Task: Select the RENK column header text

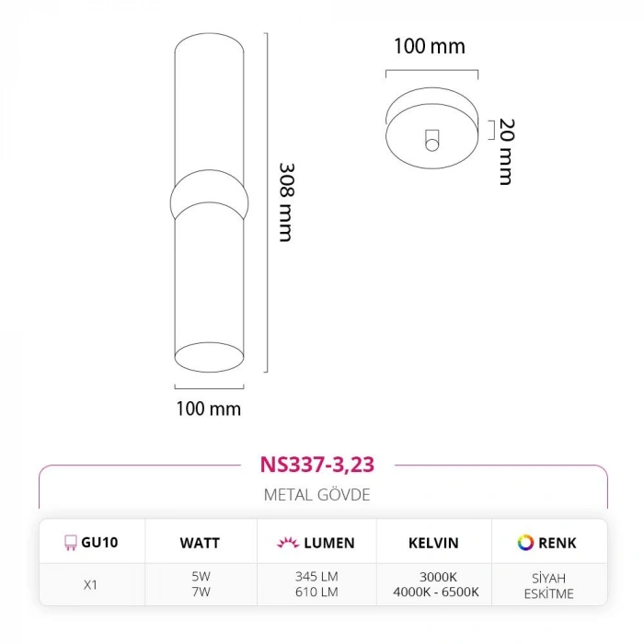Action: pos(558,543)
